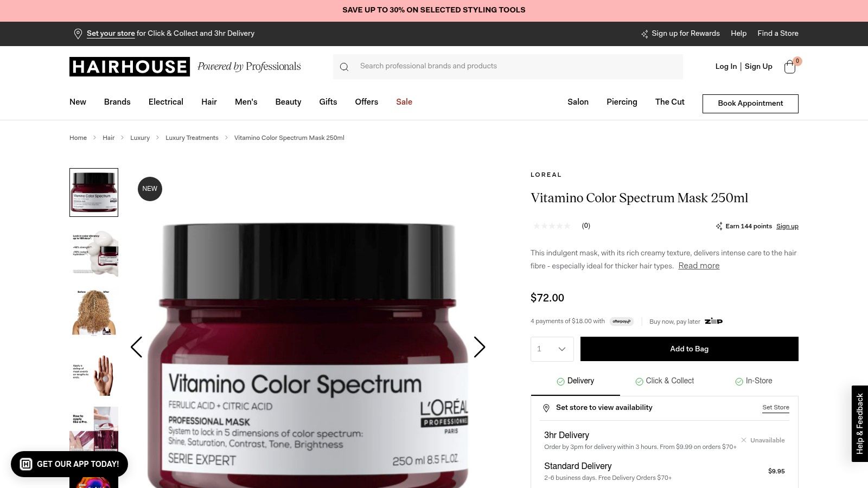Screen dimensions: 868x488
Task: Open the Sale menu item
Action: pyautogui.click(x=404, y=102)
